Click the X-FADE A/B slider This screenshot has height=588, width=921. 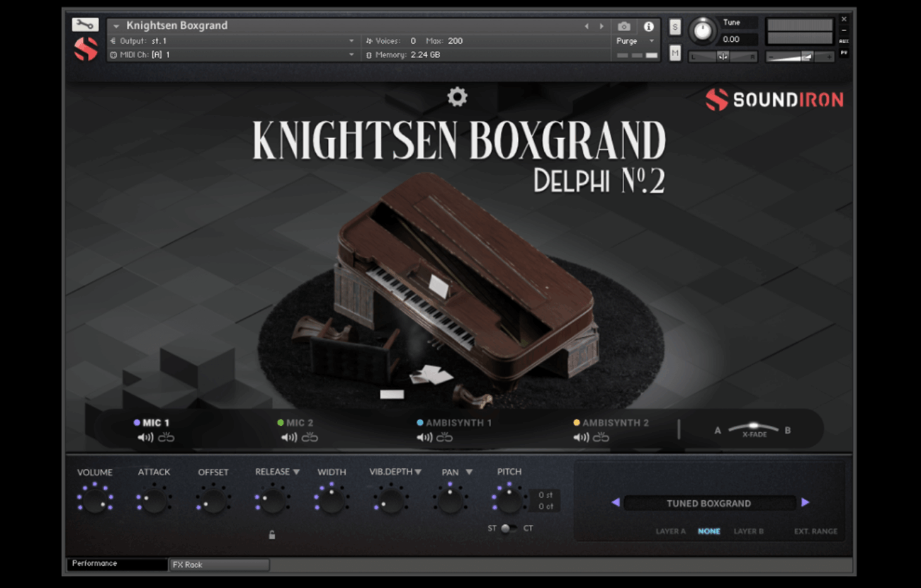coord(754,429)
